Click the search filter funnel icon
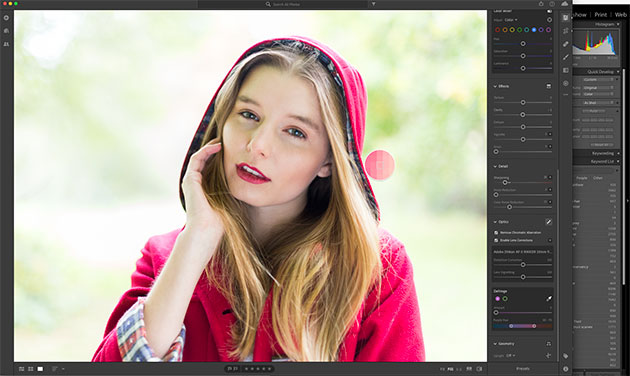Image resolution: width=630 pixels, height=376 pixels. [x=373, y=4]
